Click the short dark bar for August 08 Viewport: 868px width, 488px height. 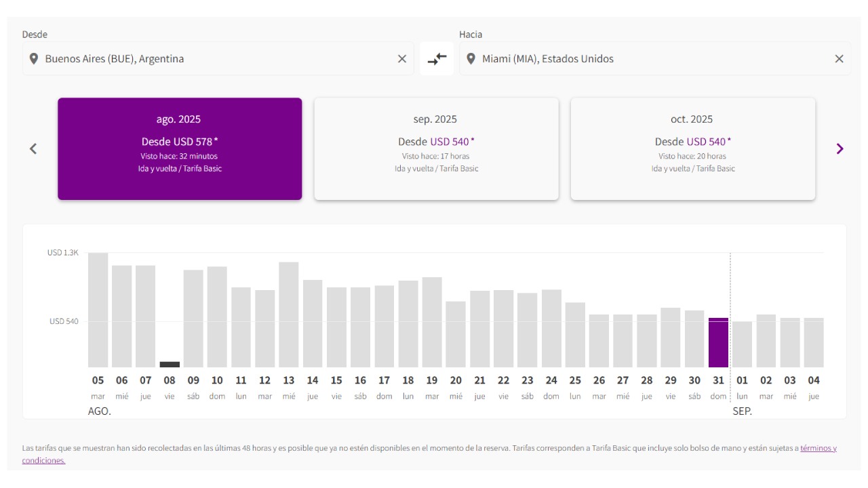(x=170, y=364)
